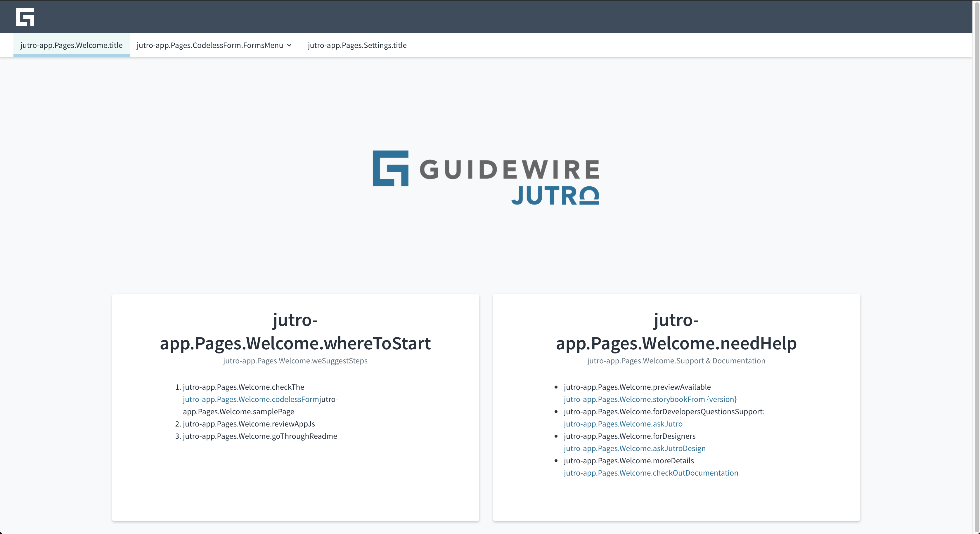
Task: Open the Welcome.codelessForm link
Action: click(x=251, y=399)
